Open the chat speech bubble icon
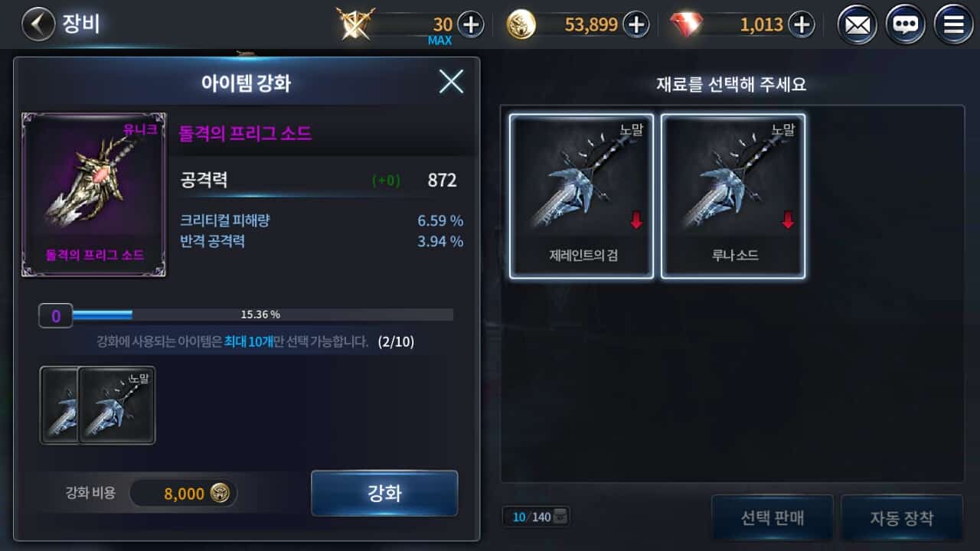Image resolution: width=980 pixels, height=551 pixels. click(x=906, y=25)
